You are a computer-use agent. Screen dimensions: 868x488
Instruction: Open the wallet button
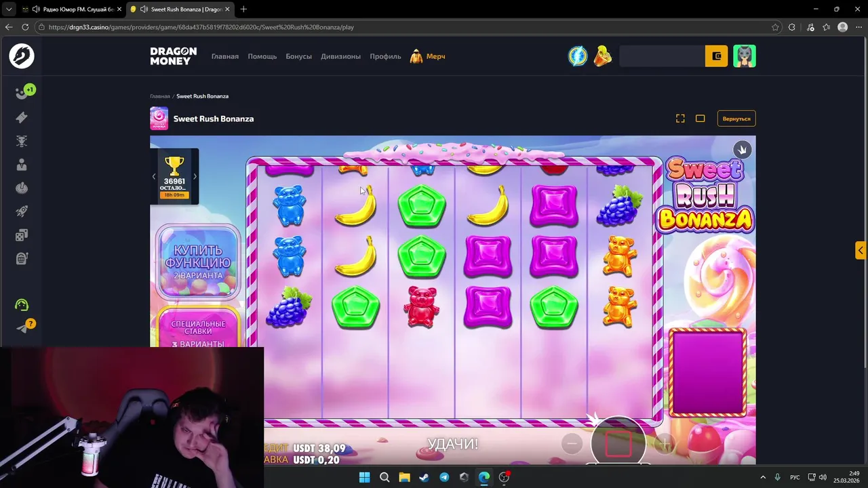716,56
